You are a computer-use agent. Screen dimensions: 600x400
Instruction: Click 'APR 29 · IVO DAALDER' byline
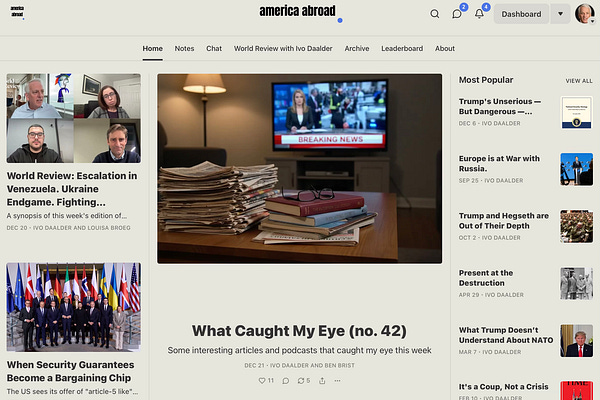491,295
